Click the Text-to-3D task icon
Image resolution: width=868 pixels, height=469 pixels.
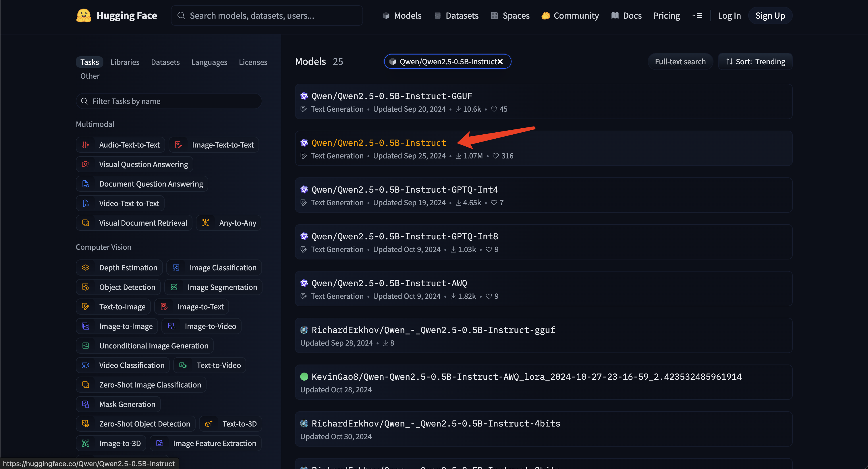[209, 424]
